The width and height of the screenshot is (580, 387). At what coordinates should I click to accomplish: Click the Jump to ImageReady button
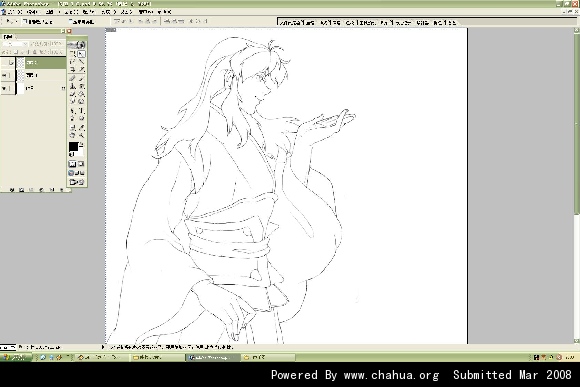pos(77,182)
